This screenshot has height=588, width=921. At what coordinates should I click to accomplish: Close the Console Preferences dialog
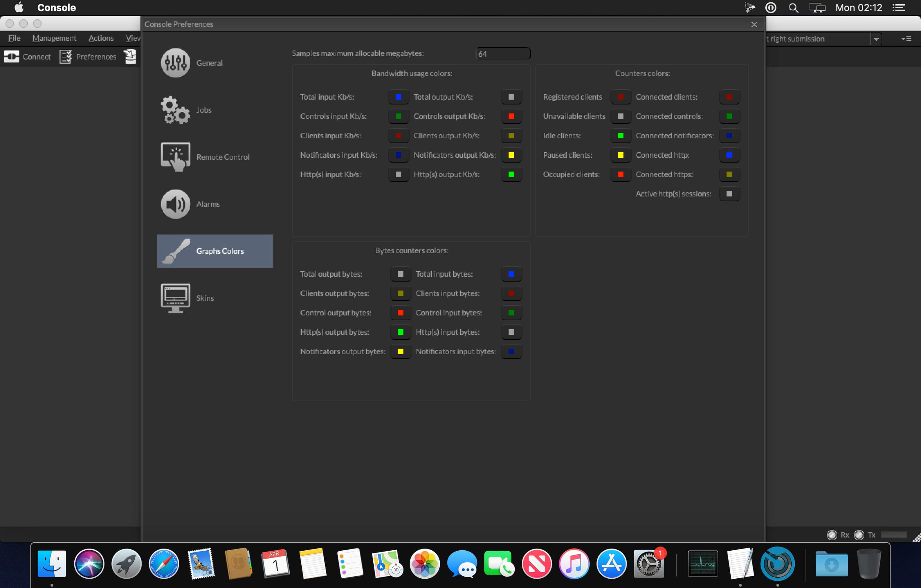coord(754,24)
